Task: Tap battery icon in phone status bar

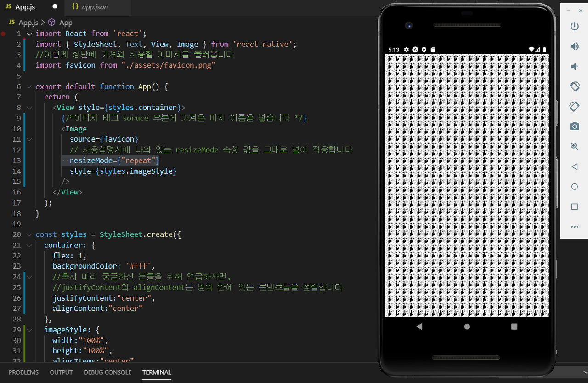Action: coord(544,49)
